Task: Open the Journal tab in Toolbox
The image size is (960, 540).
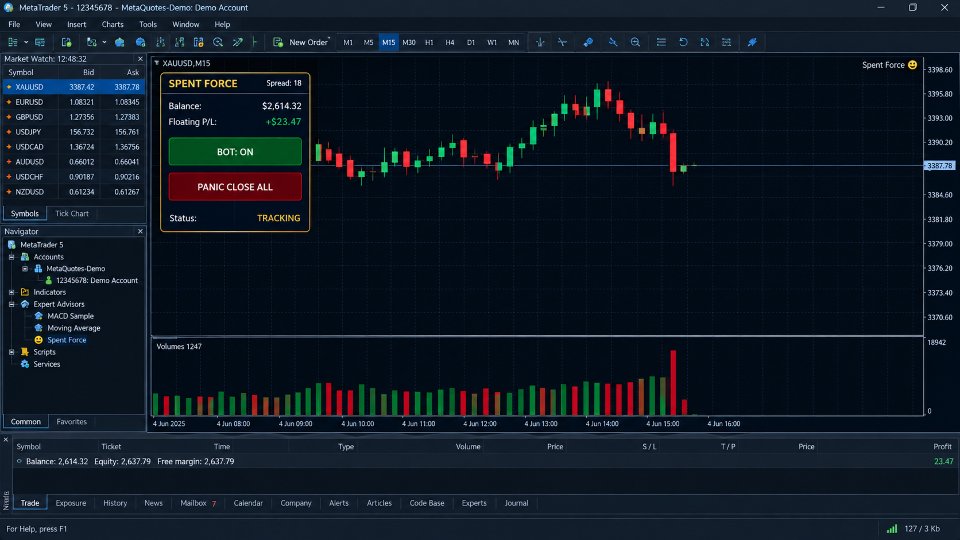Action: click(516, 503)
